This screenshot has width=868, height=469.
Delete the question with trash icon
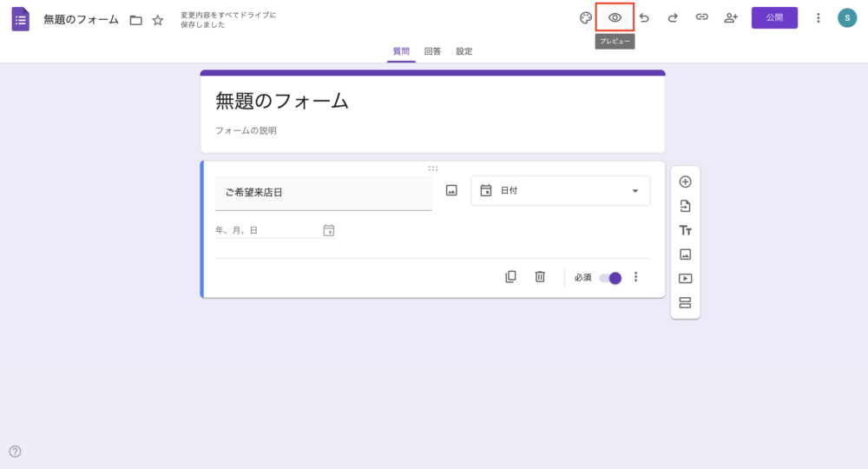tap(540, 277)
